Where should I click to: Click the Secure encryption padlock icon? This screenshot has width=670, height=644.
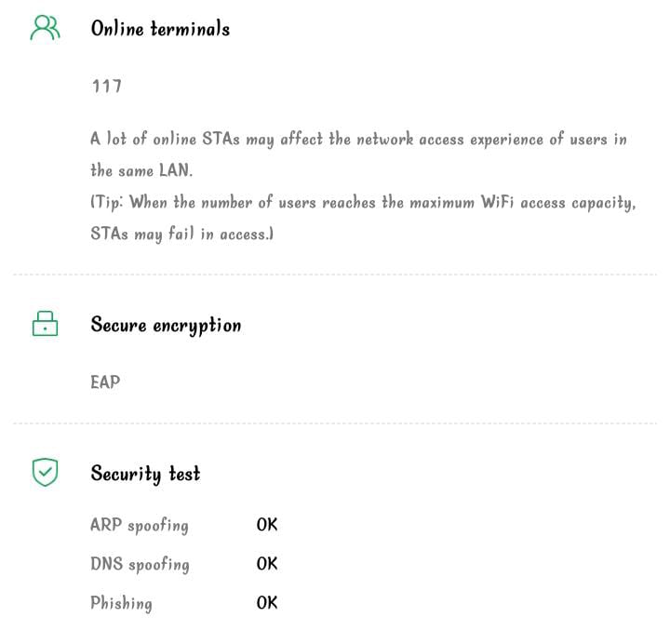coord(45,324)
